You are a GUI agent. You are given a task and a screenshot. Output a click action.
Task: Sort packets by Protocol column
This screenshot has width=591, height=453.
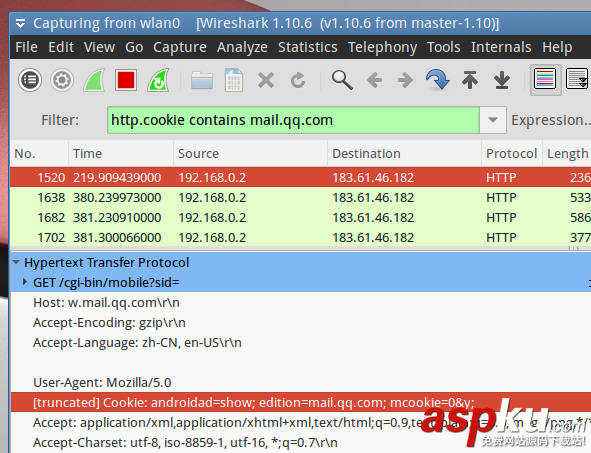[x=512, y=153]
